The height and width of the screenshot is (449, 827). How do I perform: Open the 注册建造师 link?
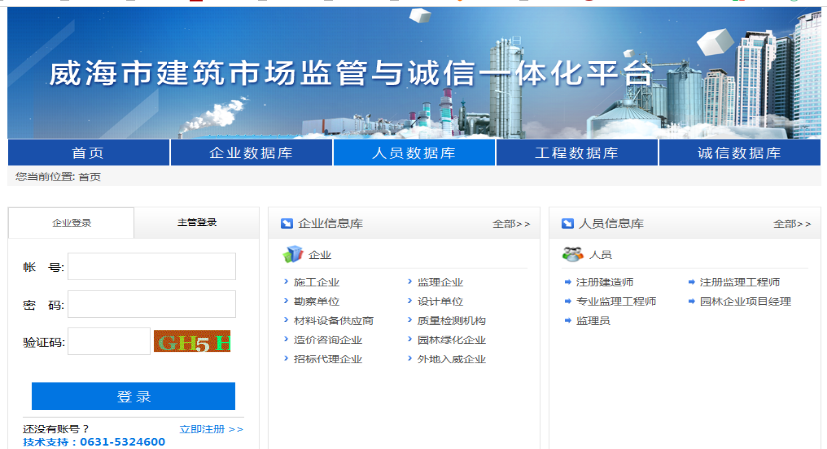click(x=604, y=282)
